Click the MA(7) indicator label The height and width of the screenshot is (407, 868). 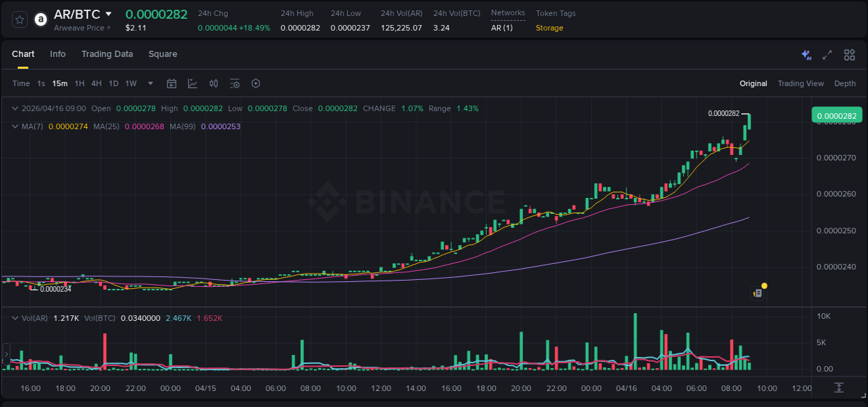[x=32, y=126]
